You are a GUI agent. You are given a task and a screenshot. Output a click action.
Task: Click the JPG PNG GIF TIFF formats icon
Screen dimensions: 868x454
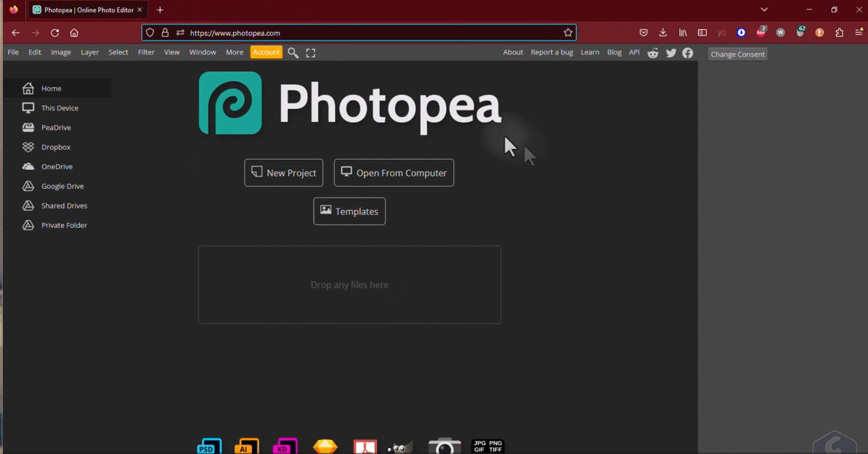pos(486,445)
